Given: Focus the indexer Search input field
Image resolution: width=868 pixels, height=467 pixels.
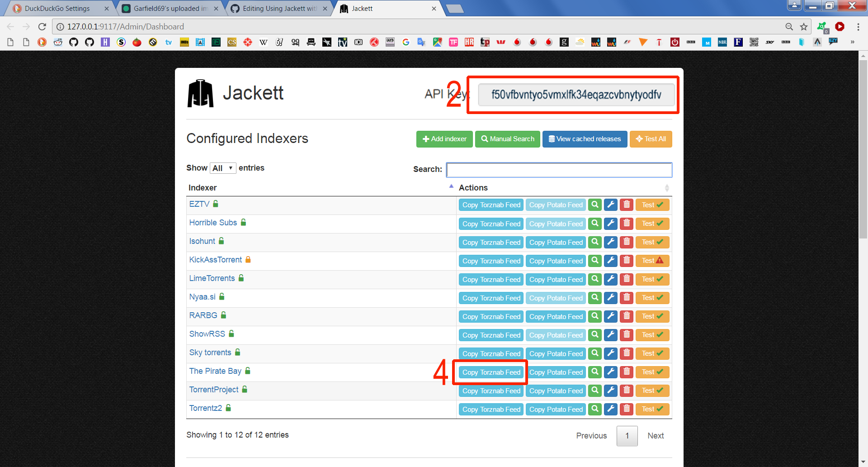Looking at the screenshot, I should pyautogui.click(x=559, y=170).
